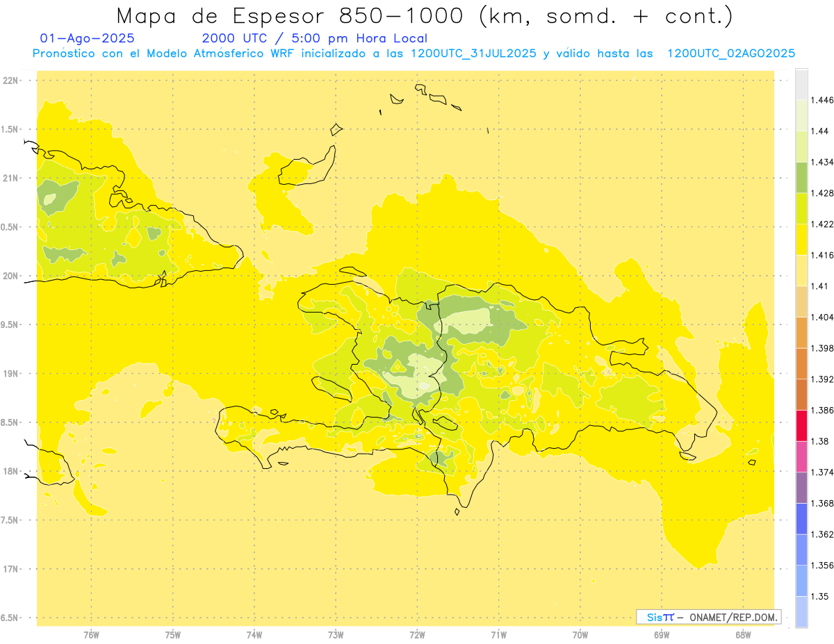The width and height of the screenshot is (834, 644).
Task: Click the colorbar value "1.416"
Action: [821, 255]
